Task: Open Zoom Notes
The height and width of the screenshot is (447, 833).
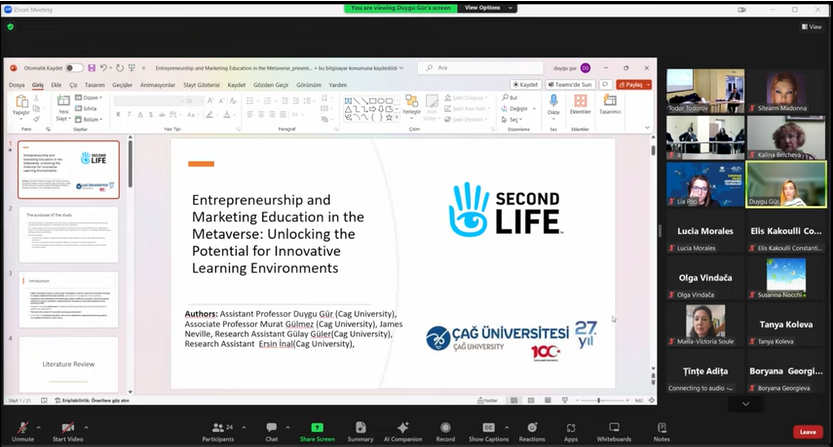Action: (661, 431)
